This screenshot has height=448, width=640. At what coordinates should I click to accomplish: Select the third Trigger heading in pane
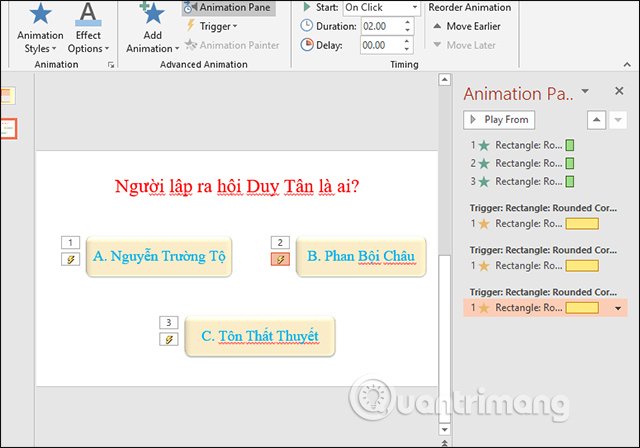(543, 292)
